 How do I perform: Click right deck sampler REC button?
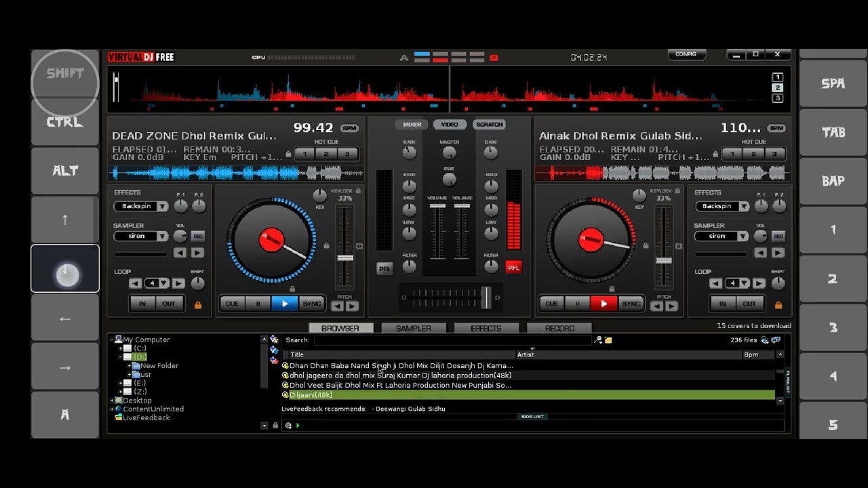778,236
